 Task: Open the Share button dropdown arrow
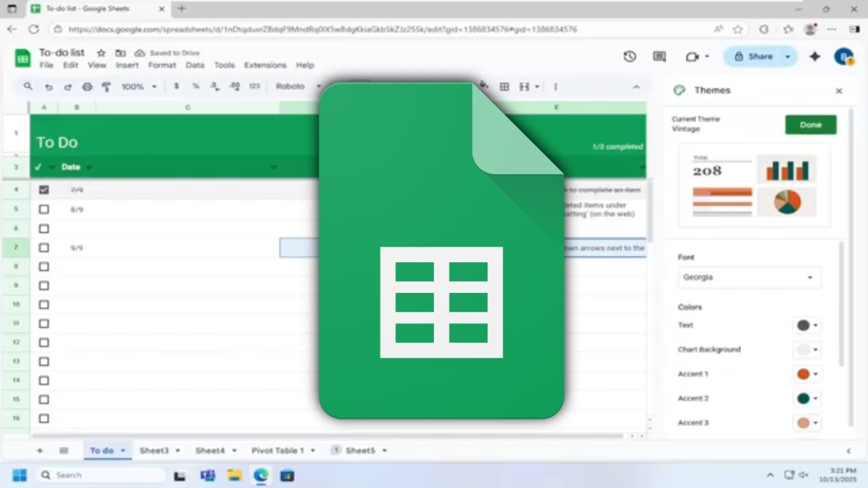[788, 57]
